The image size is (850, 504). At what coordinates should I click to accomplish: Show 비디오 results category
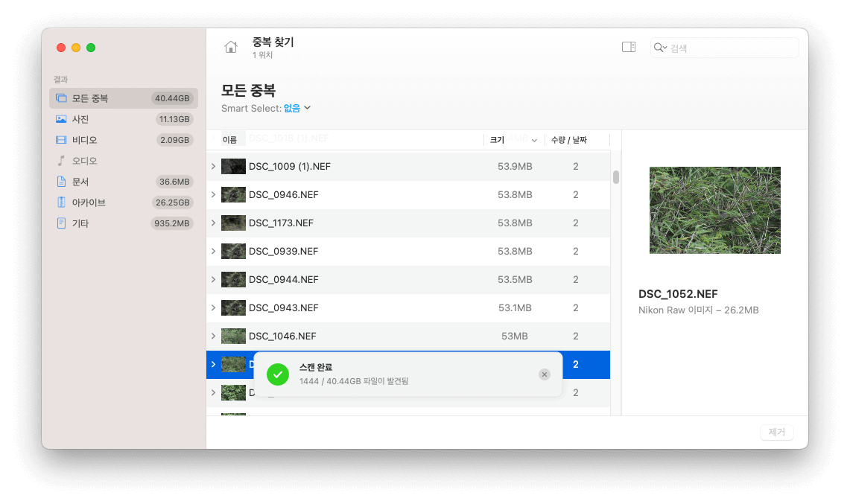click(x=124, y=140)
